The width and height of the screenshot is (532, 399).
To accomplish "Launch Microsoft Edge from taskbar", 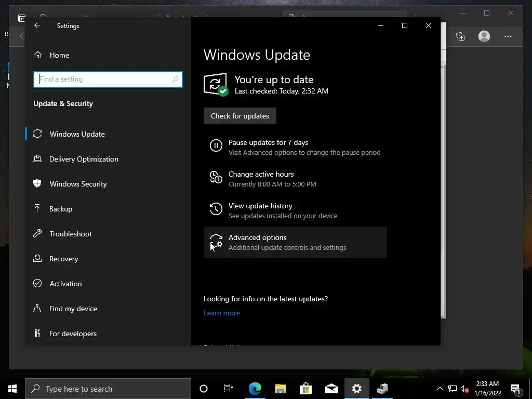I will click(x=255, y=389).
